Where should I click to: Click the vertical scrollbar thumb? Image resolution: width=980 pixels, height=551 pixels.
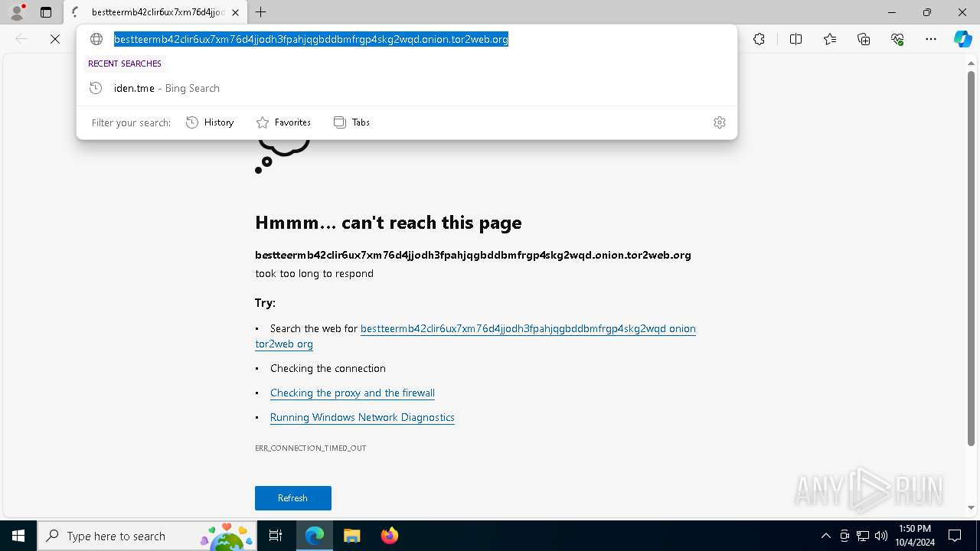click(971, 258)
